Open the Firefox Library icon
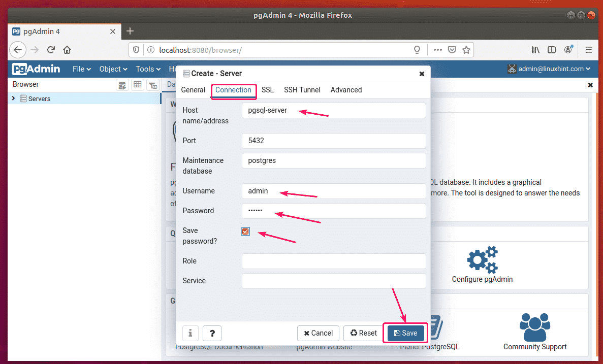 [x=535, y=49]
